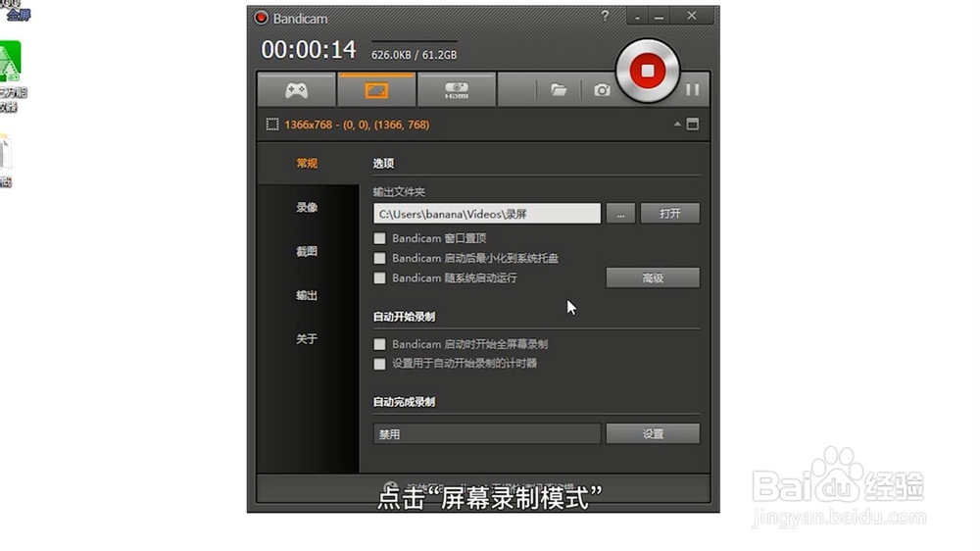Stop recording with red button
980x551 pixels.
648,71
